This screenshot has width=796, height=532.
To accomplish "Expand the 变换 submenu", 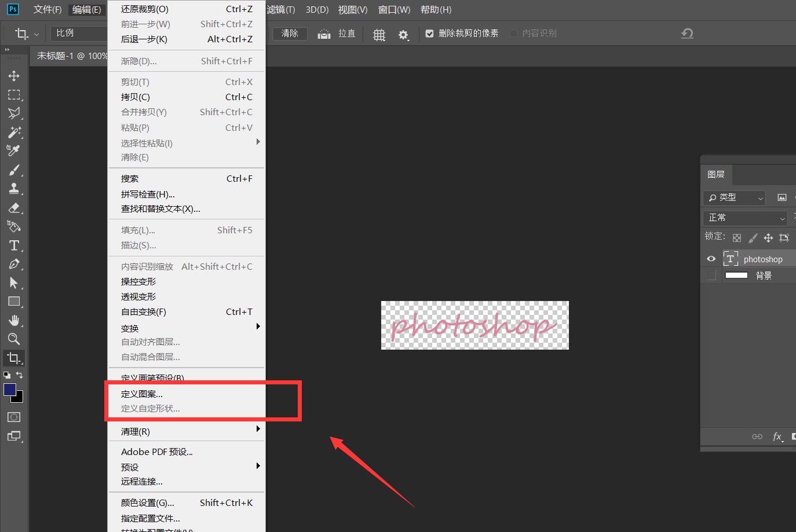I will [187, 328].
